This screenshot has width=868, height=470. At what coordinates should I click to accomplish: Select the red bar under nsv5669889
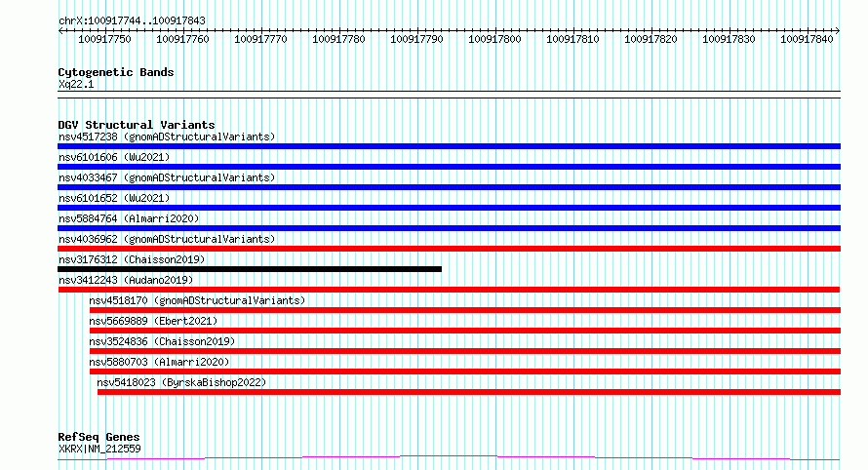coord(465,331)
